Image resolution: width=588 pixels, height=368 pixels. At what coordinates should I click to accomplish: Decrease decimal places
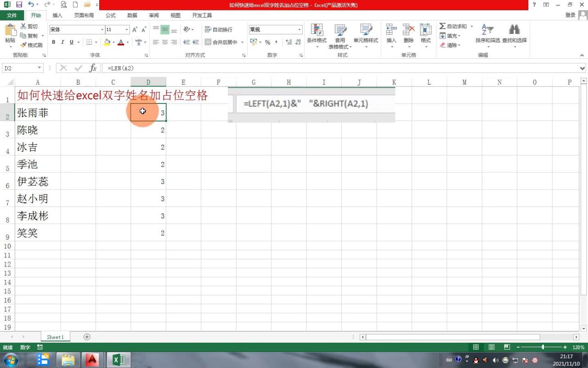coord(298,42)
